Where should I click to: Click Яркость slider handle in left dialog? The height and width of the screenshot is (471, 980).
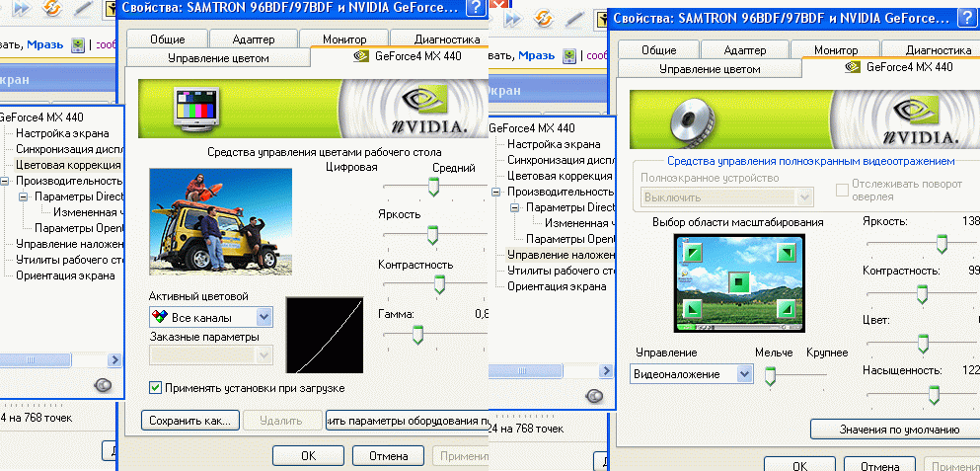coord(432,235)
